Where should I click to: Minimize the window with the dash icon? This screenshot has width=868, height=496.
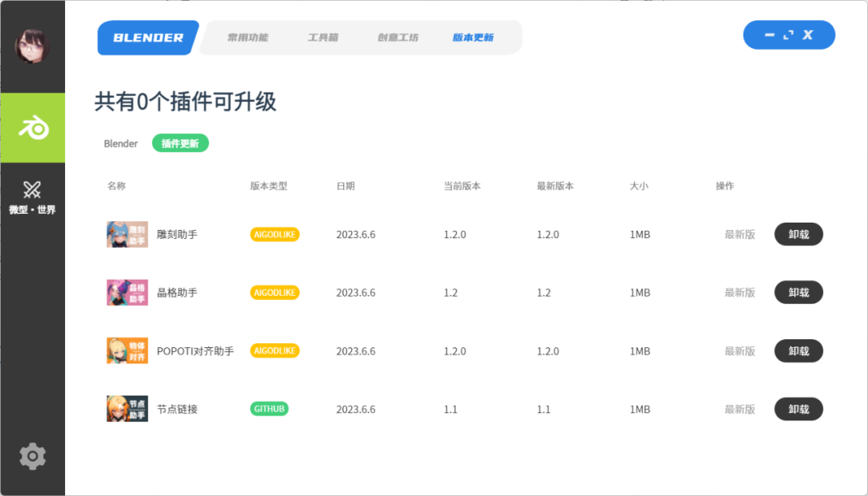pyautogui.click(x=769, y=35)
